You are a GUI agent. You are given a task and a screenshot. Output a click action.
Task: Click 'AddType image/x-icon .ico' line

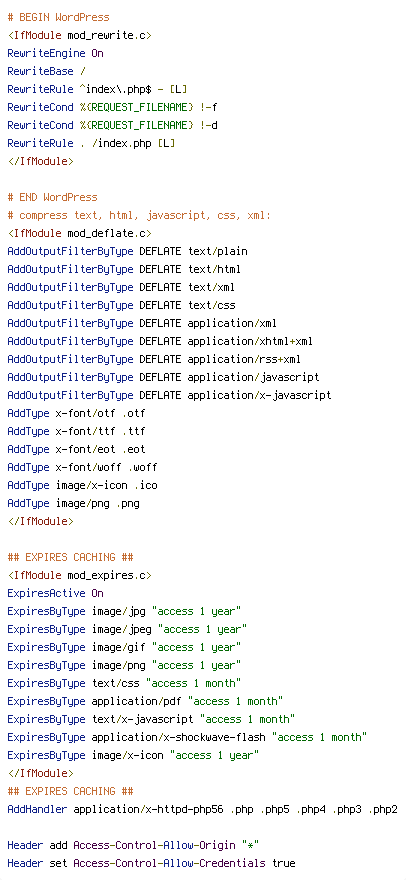(83, 485)
